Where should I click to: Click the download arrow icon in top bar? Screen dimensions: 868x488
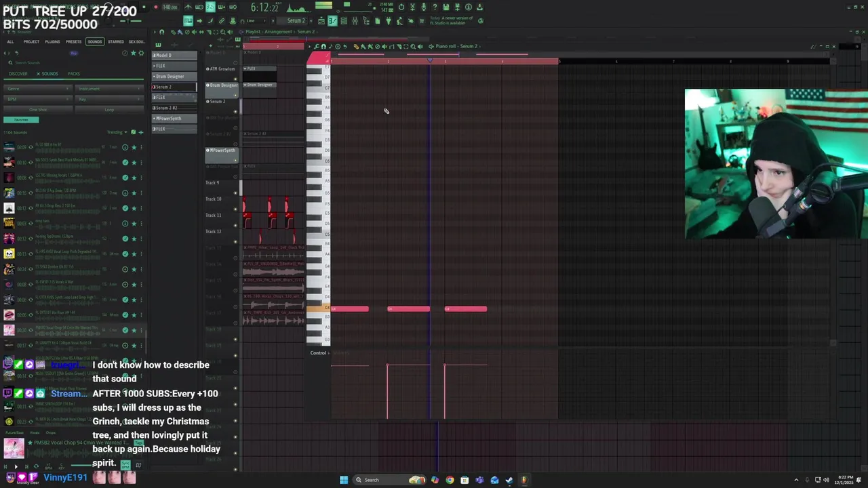[x=479, y=7]
